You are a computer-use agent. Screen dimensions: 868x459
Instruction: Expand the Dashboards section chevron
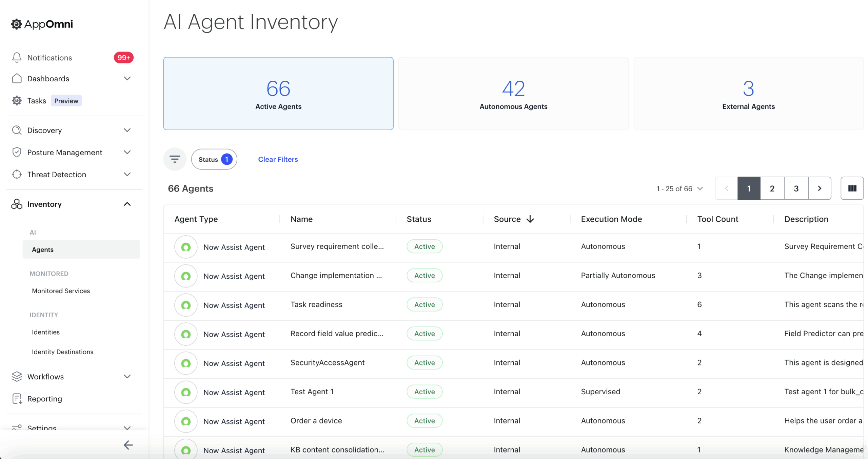click(x=127, y=78)
